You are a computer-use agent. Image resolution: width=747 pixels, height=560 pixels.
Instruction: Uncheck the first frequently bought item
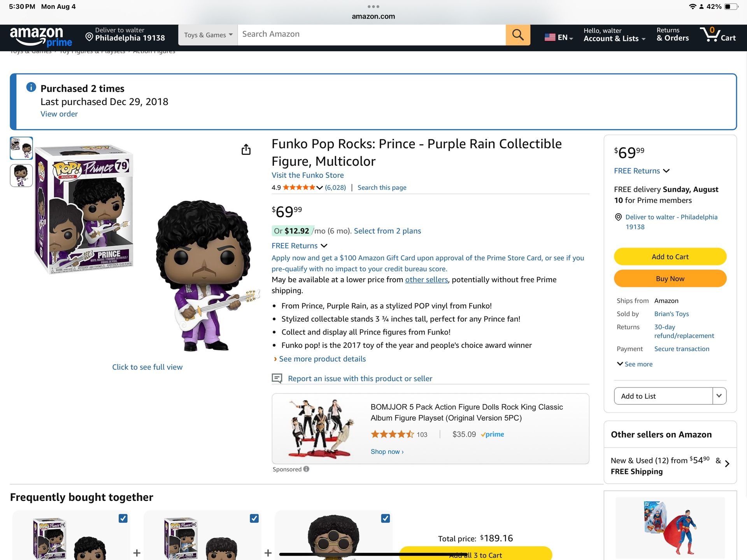(x=123, y=518)
